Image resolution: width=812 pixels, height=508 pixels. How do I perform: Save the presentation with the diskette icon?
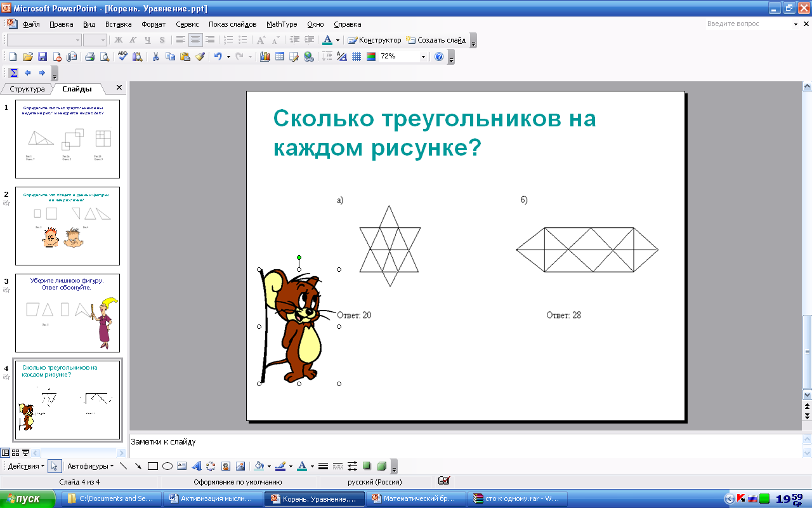tap(43, 57)
